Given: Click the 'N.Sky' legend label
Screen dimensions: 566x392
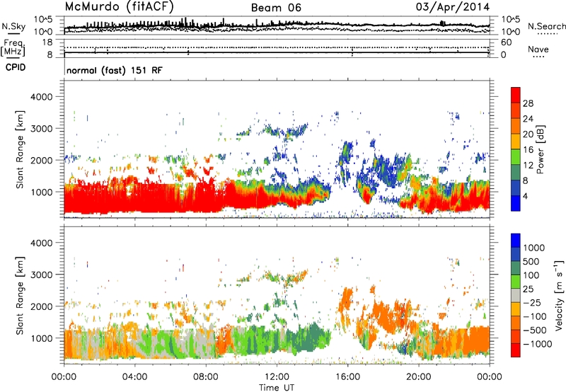Looking at the screenshot, I should [x=13, y=26].
